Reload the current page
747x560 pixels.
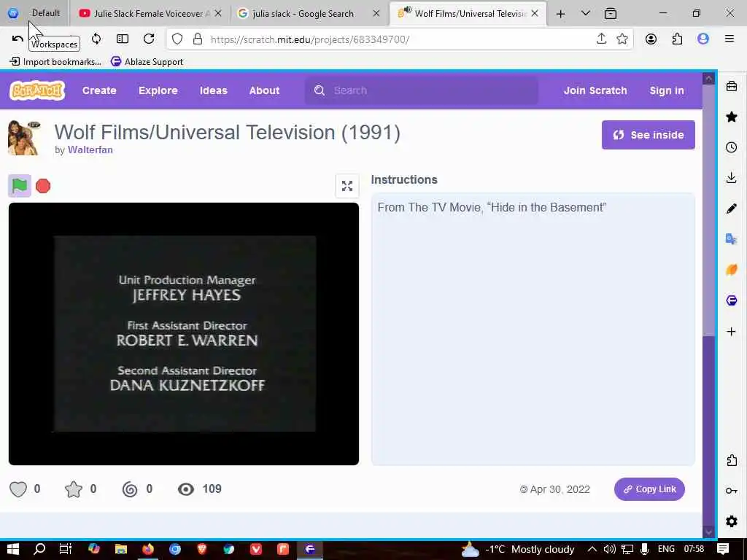(149, 39)
